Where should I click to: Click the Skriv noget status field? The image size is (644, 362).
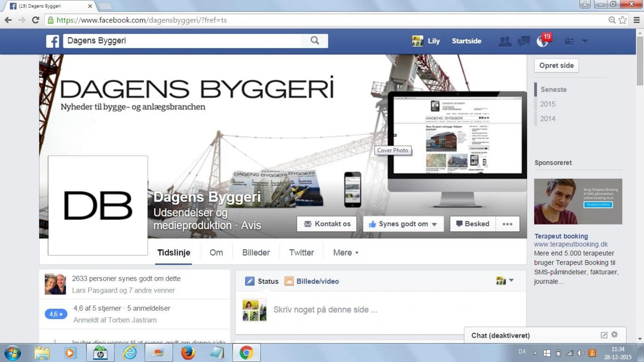325,310
